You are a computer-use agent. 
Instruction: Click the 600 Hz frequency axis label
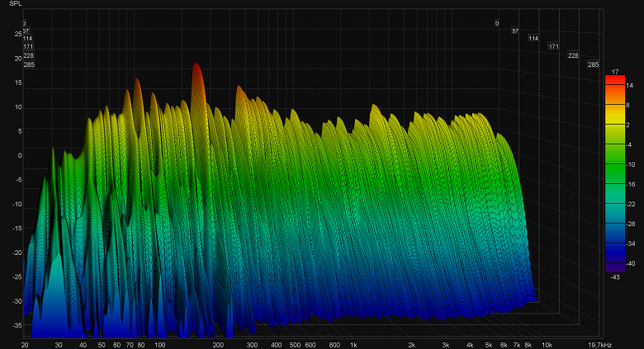[x=310, y=345]
